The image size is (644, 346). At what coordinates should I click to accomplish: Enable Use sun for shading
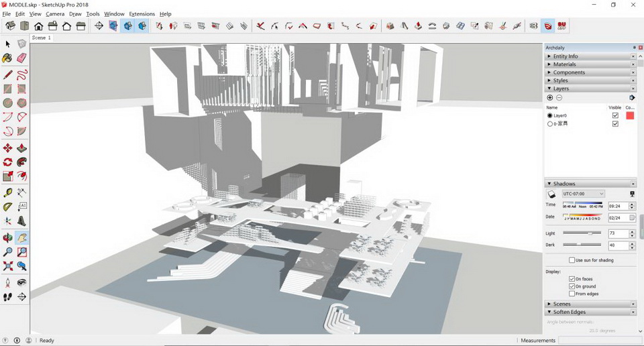click(572, 260)
